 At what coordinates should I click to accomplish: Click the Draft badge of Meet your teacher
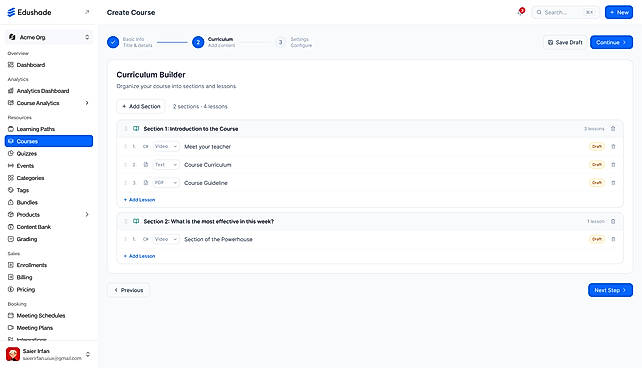597,147
